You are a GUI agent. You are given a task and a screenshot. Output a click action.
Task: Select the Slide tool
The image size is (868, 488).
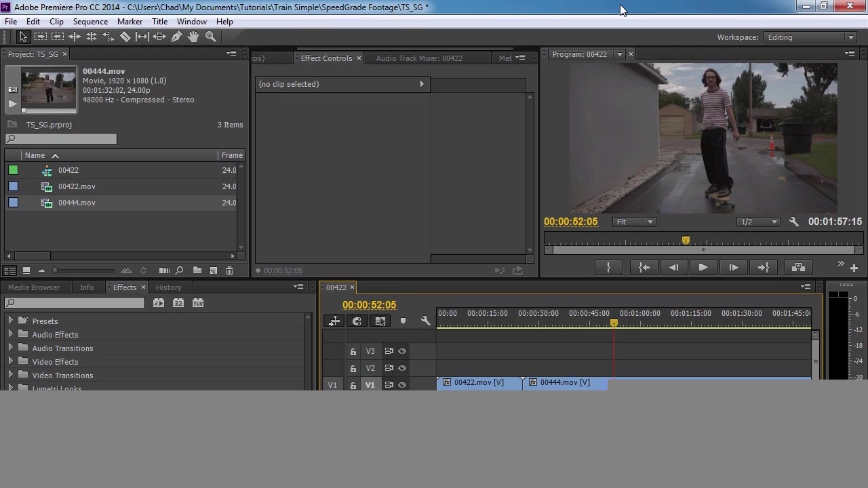(159, 37)
